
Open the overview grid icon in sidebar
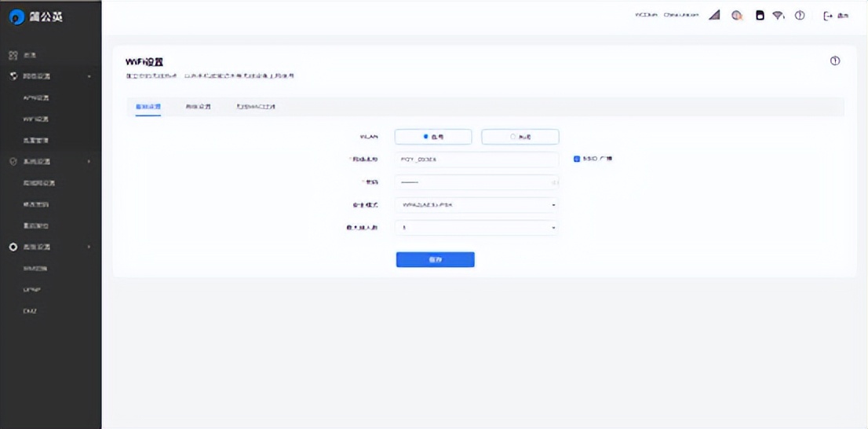pyautogui.click(x=14, y=56)
